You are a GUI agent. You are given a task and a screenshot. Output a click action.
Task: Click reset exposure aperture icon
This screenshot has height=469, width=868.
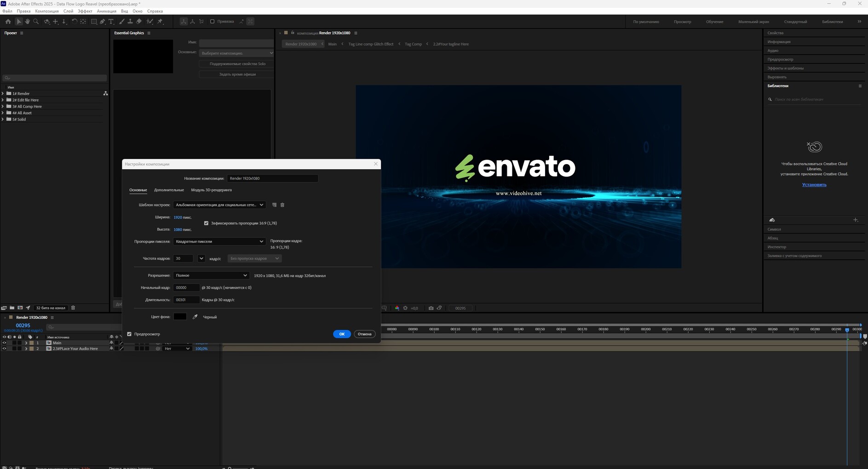point(405,308)
